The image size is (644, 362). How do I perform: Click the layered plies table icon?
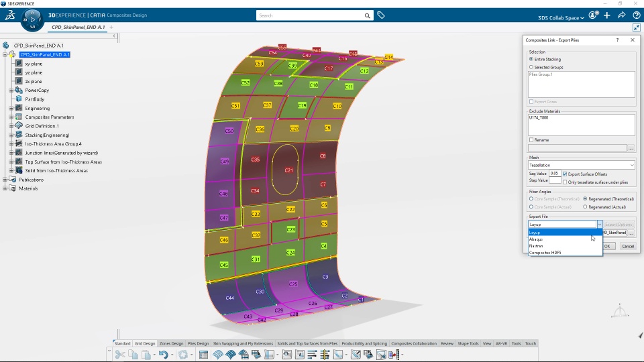(256, 355)
